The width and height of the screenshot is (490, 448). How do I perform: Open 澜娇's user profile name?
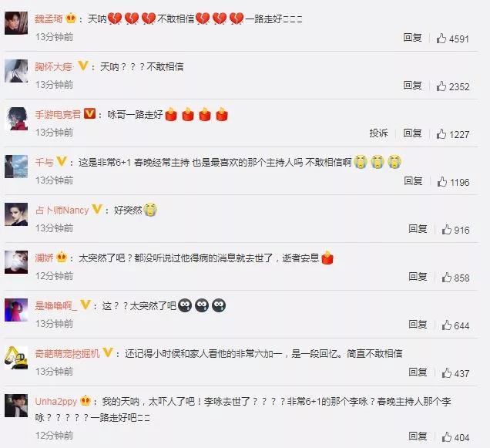point(44,258)
